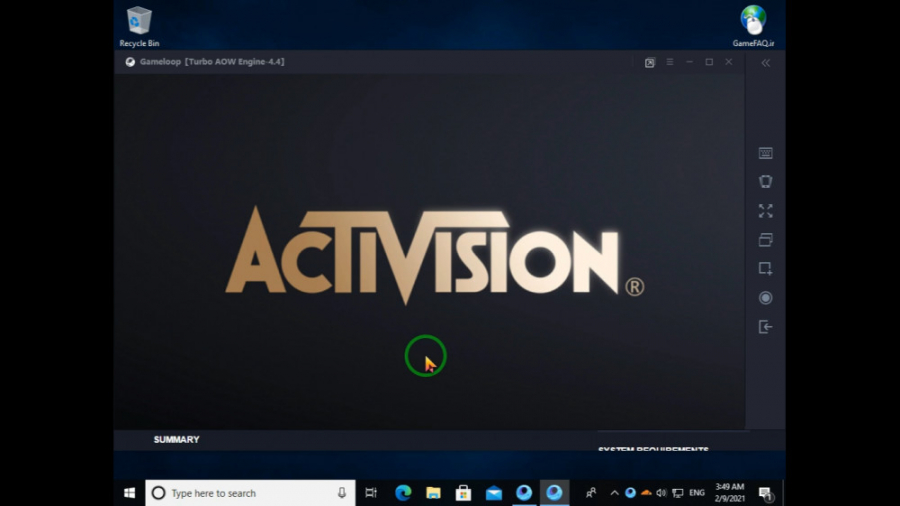900x506 pixels.
Task: Open the clock showing 3:49 AM
Action: point(730,493)
